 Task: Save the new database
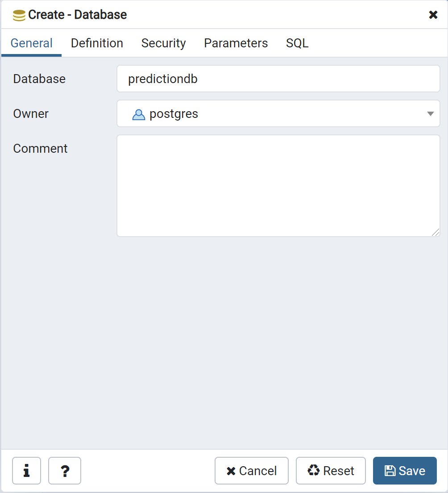click(405, 471)
